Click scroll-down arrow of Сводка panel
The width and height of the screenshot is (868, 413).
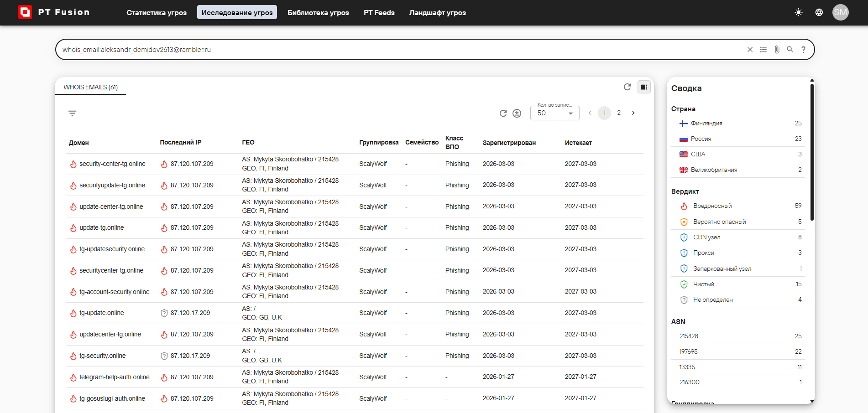pos(812,401)
